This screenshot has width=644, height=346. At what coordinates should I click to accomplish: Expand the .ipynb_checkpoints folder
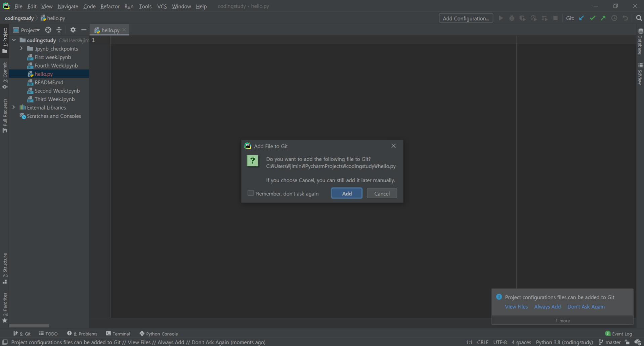click(x=22, y=48)
